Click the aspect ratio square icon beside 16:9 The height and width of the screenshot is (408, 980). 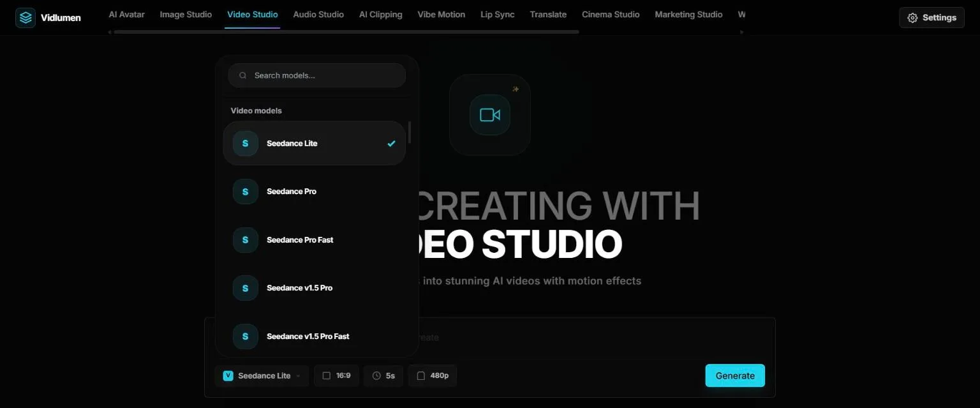[327, 376]
